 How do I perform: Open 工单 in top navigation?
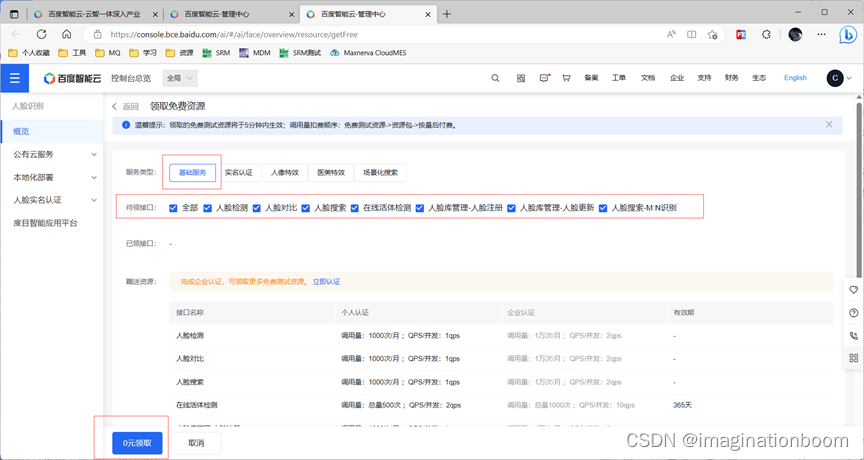[619, 78]
